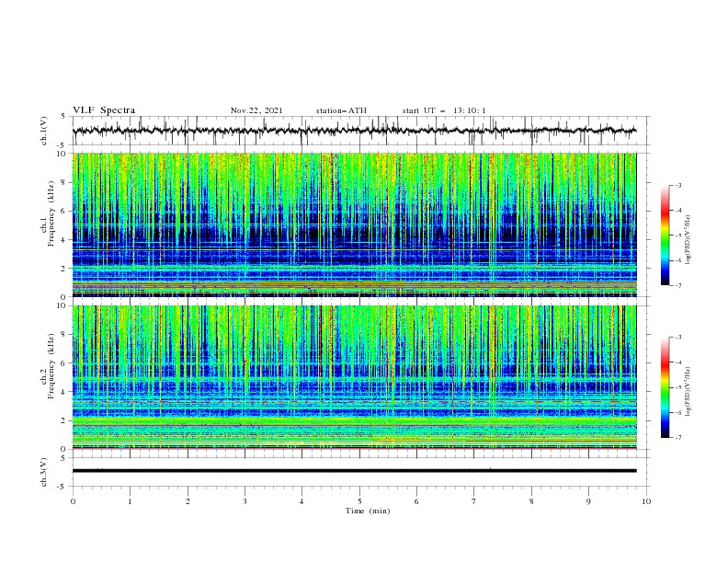Select the "Nov.22, 2021" date label

(x=256, y=110)
